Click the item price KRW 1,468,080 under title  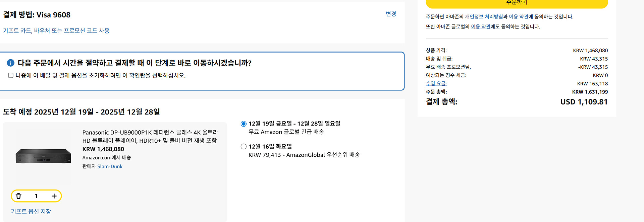point(103,149)
